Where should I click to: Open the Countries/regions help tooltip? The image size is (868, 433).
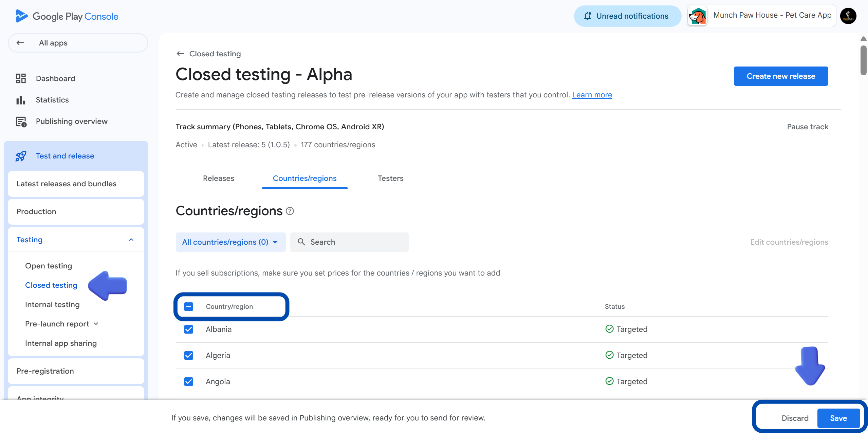pos(290,211)
